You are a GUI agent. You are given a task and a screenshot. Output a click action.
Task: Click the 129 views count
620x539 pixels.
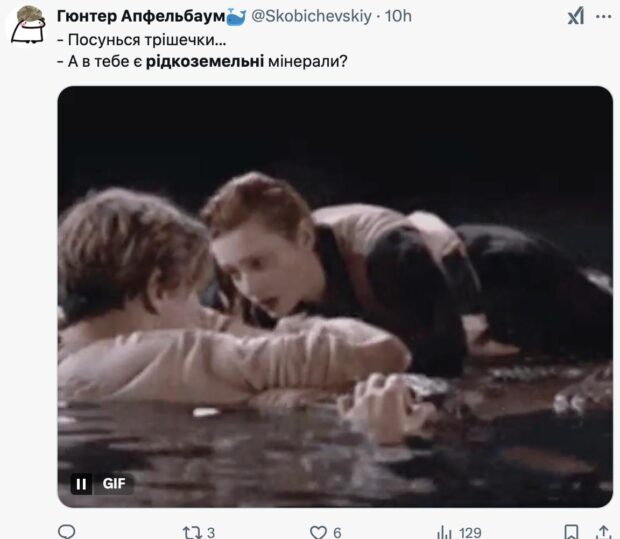470,531
